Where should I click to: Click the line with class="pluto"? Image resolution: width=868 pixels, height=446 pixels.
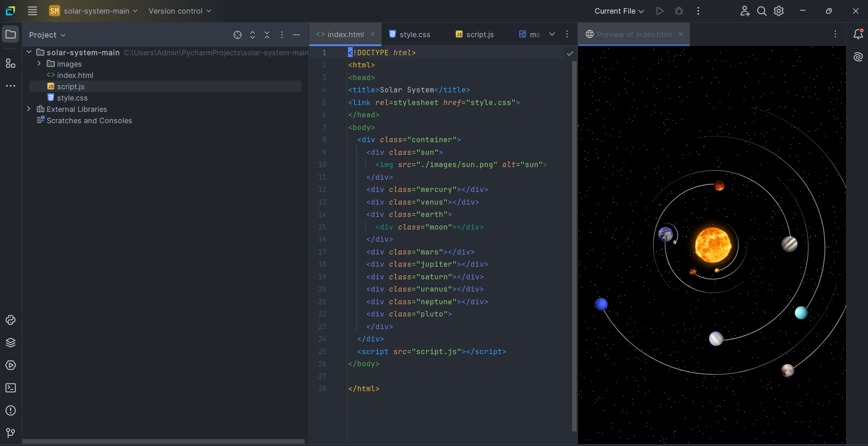point(409,314)
